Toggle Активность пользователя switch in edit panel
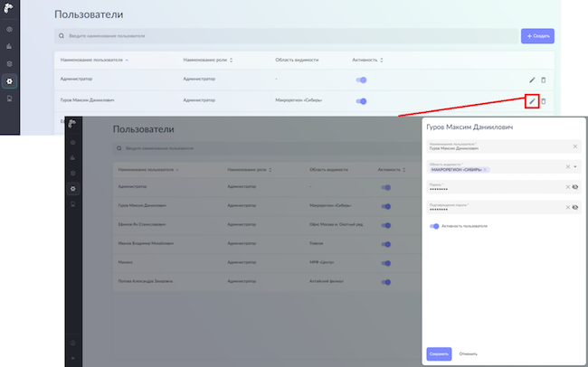This screenshot has height=367, width=588. [x=435, y=226]
